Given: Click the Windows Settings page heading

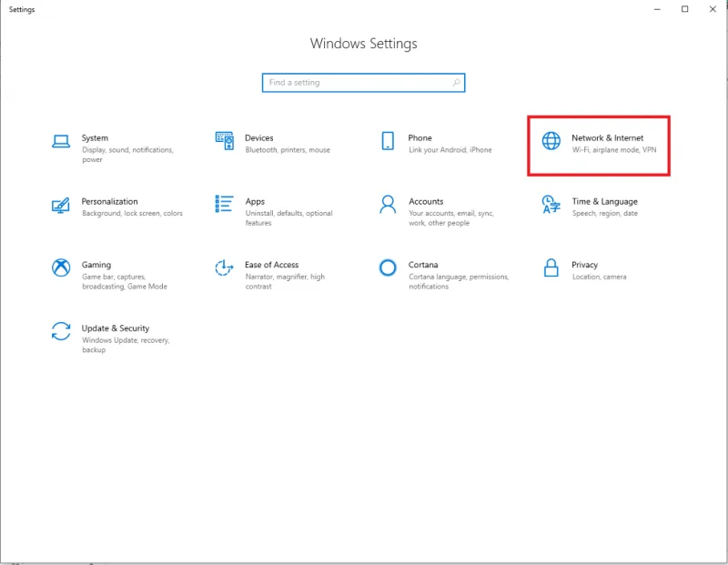Looking at the screenshot, I should tap(364, 43).
